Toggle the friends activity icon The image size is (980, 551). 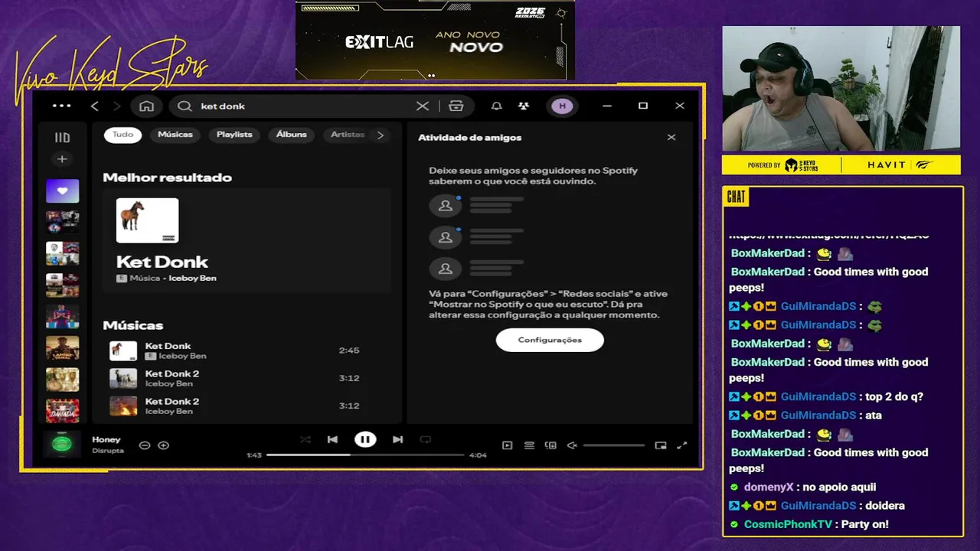(523, 106)
